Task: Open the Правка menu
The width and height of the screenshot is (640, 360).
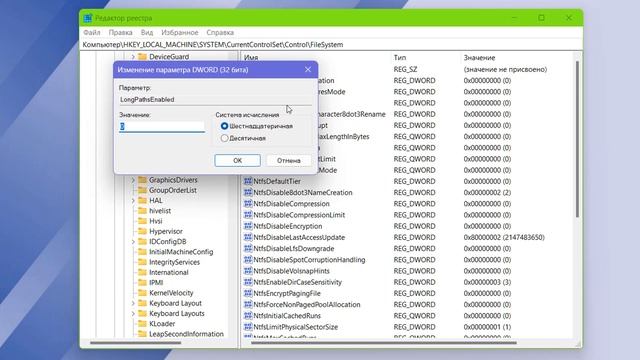Action: 120,32
